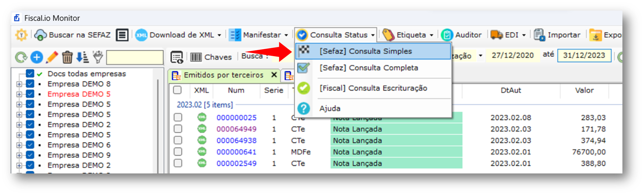
Task: Open document number 000000641 link
Action: coord(236,152)
